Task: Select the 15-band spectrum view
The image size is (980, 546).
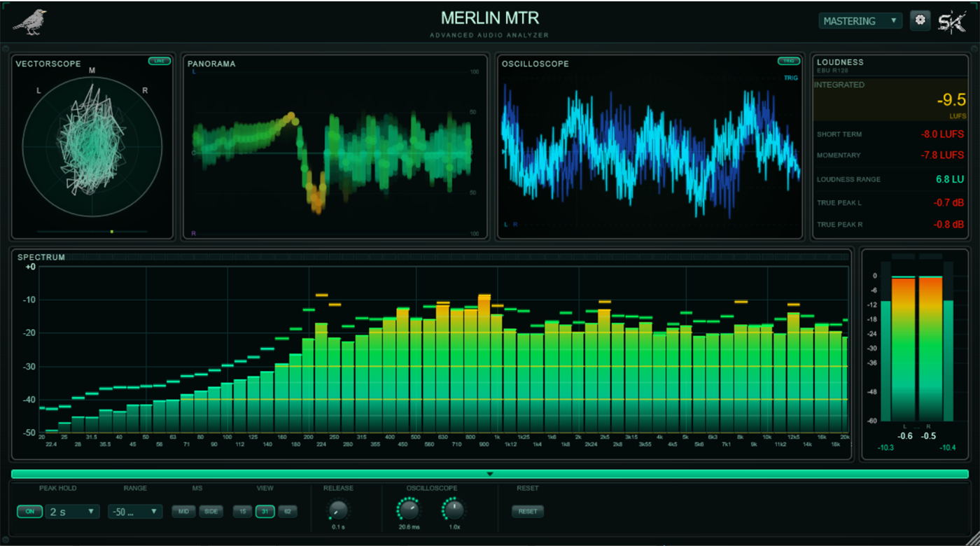Action: (x=242, y=512)
